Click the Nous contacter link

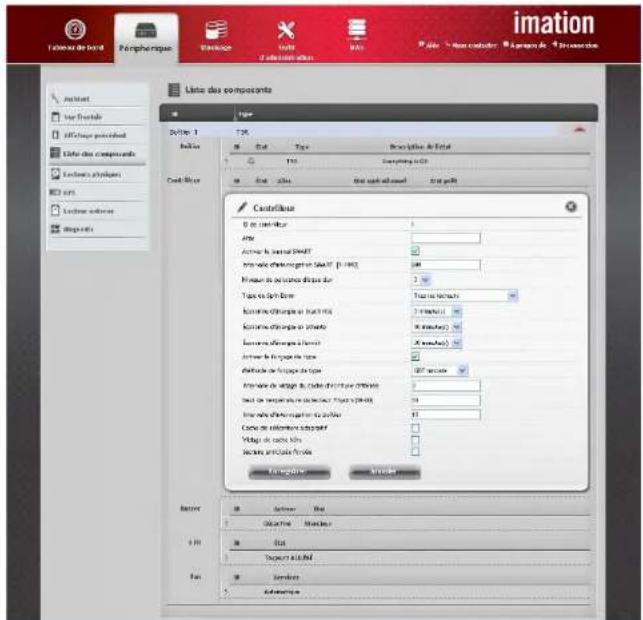(x=471, y=45)
